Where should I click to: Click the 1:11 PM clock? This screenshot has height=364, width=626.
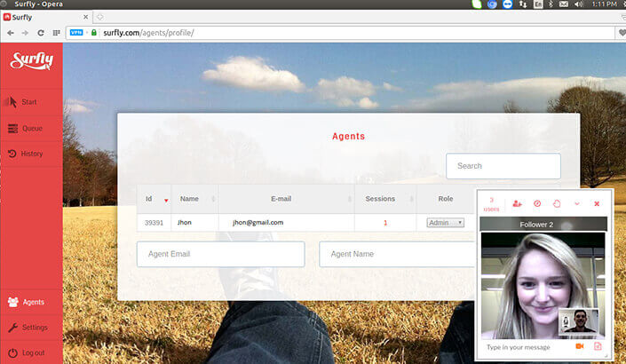coord(604,4)
